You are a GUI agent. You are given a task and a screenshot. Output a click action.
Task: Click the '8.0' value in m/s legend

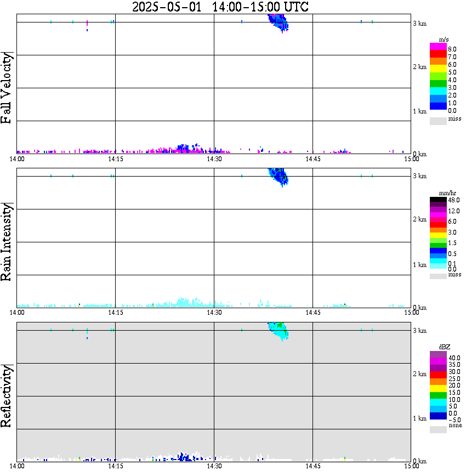(x=452, y=49)
